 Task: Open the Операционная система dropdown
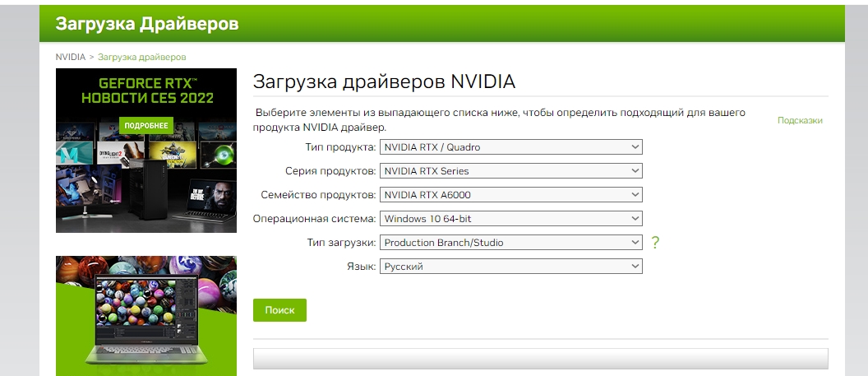[510, 219]
